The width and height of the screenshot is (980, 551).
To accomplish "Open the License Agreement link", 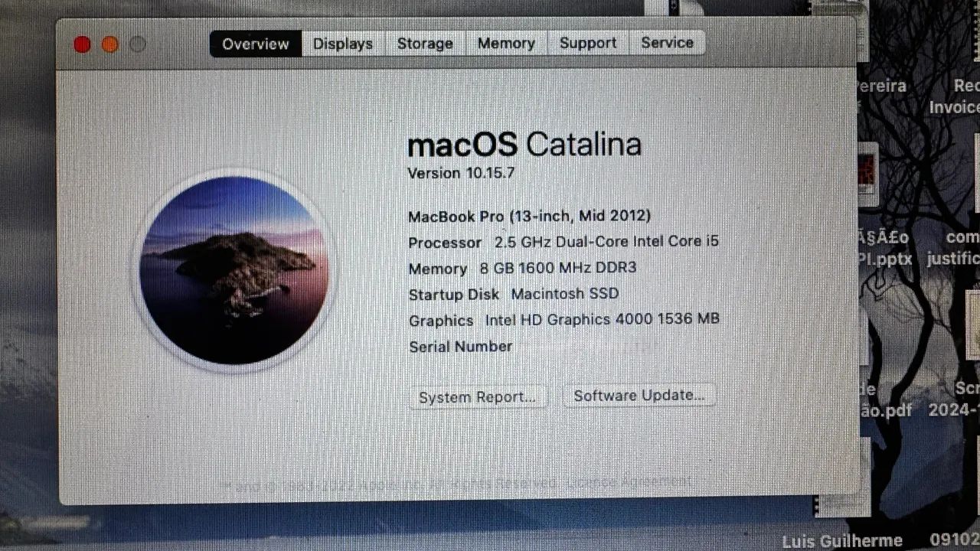I will coord(629,481).
